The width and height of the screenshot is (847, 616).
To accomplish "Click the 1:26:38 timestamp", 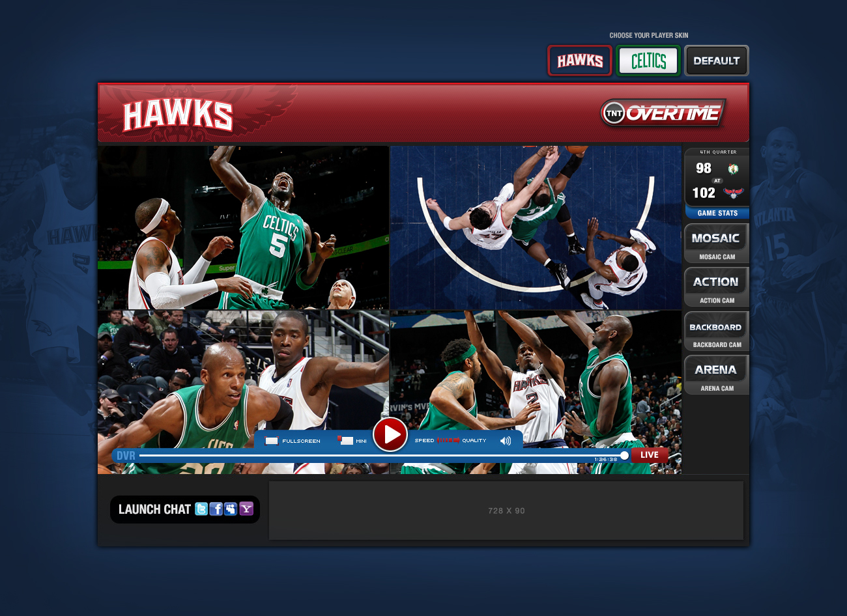I will [x=606, y=459].
